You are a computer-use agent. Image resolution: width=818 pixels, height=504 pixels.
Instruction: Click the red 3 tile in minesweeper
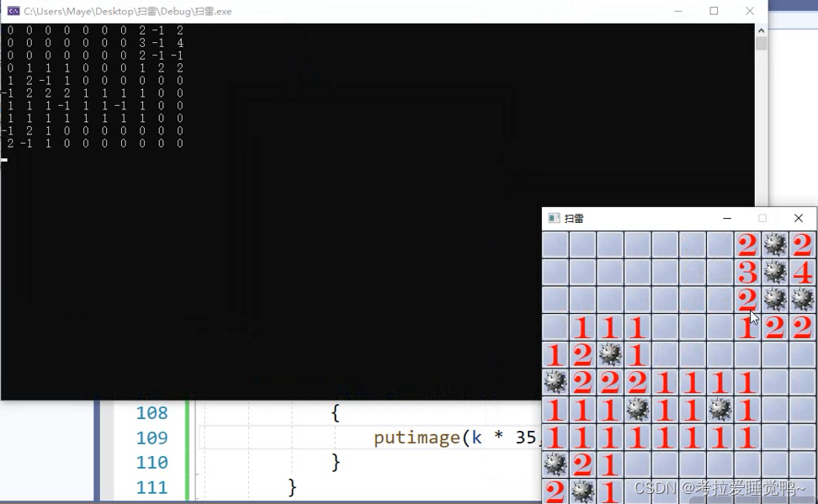(747, 273)
